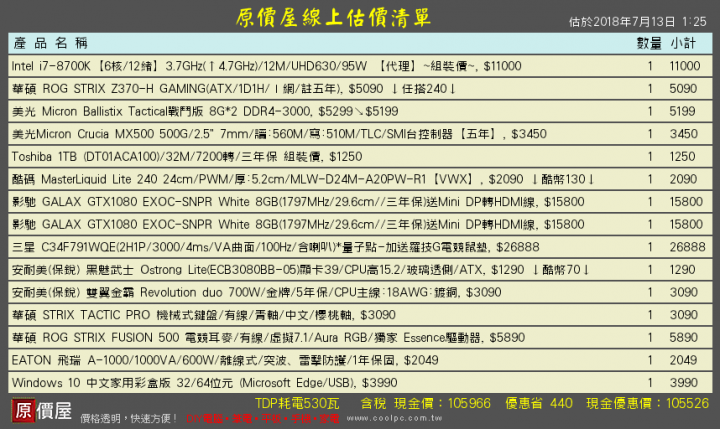
Task: Click the TDP耗電530瓦 footer text
Action: pos(297,404)
